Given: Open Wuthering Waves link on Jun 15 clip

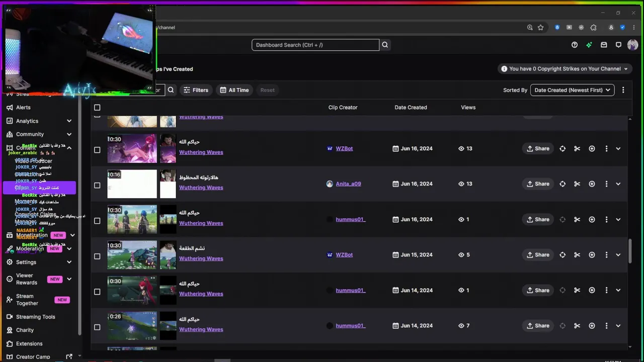Looking at the screenshot, I should click(x=201, y=258).
